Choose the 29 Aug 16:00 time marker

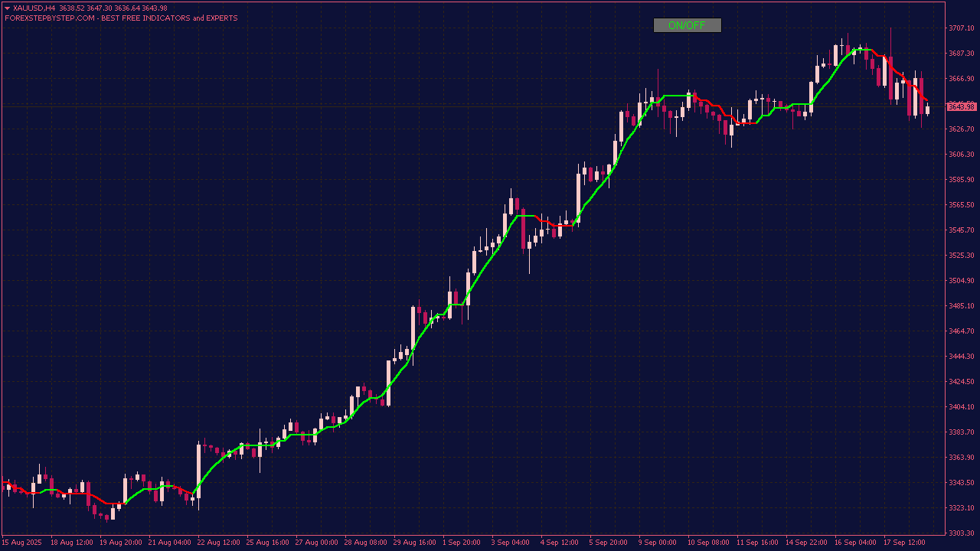414,543
